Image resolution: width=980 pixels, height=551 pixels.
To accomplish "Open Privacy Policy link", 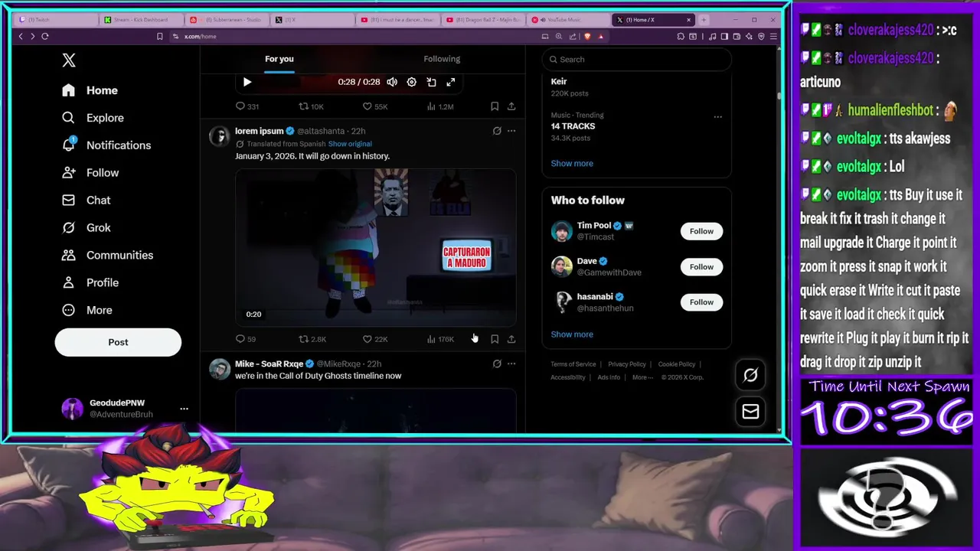I will point(627,364).
